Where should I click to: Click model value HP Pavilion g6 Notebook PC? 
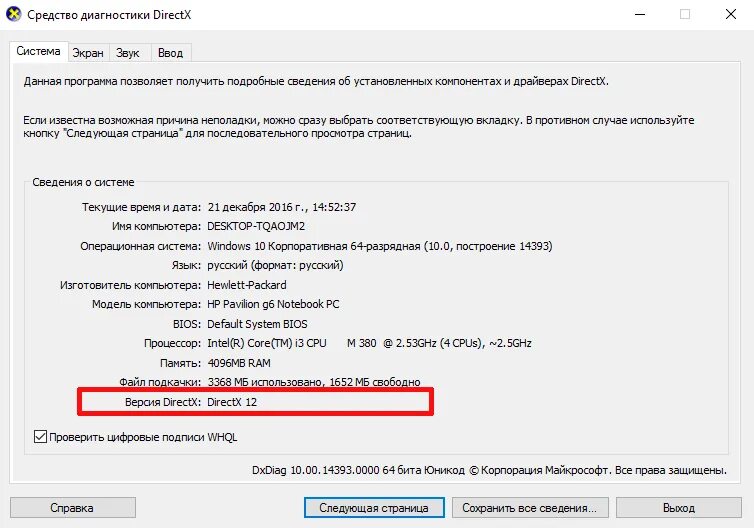(x=273, y=304)
